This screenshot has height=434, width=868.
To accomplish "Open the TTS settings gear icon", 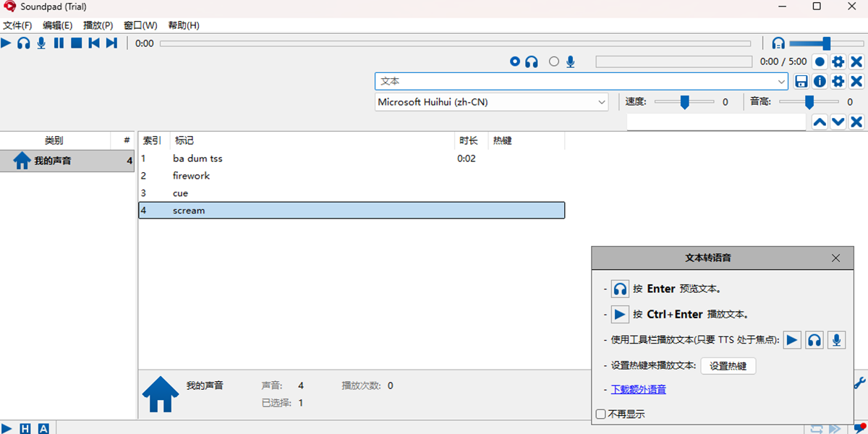I will (x=838, y=81).
